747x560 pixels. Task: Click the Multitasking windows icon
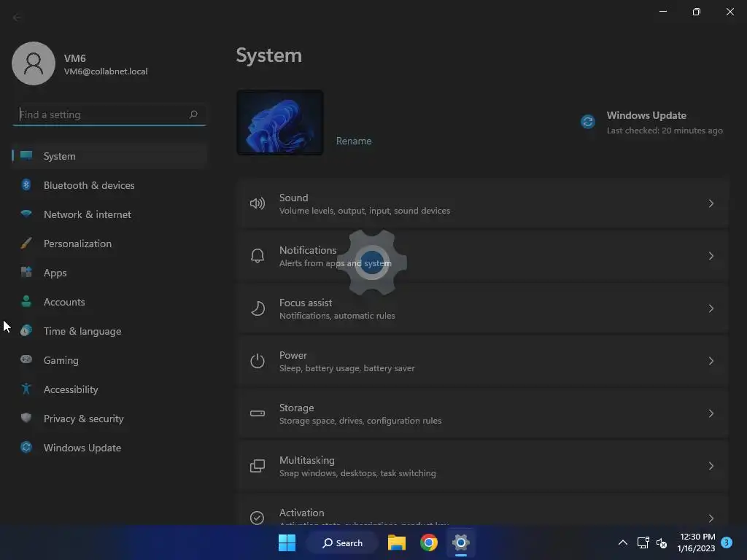(258, 466)
